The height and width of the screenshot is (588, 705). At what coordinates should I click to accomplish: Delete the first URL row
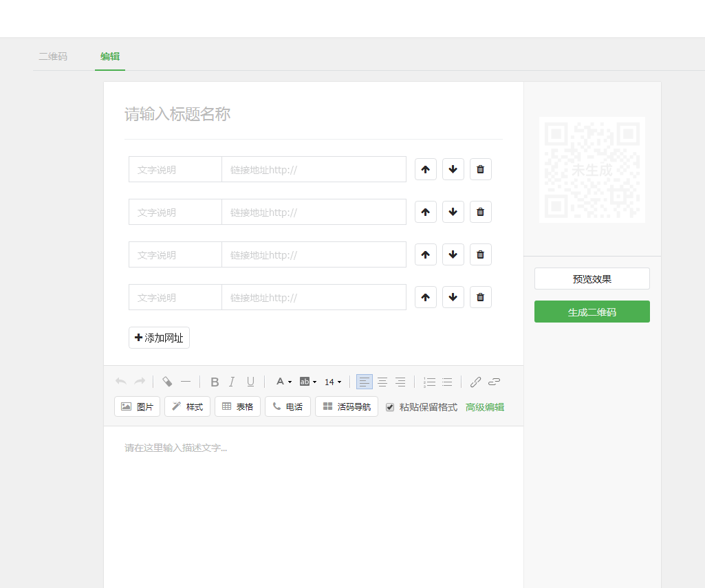(480, 169)
